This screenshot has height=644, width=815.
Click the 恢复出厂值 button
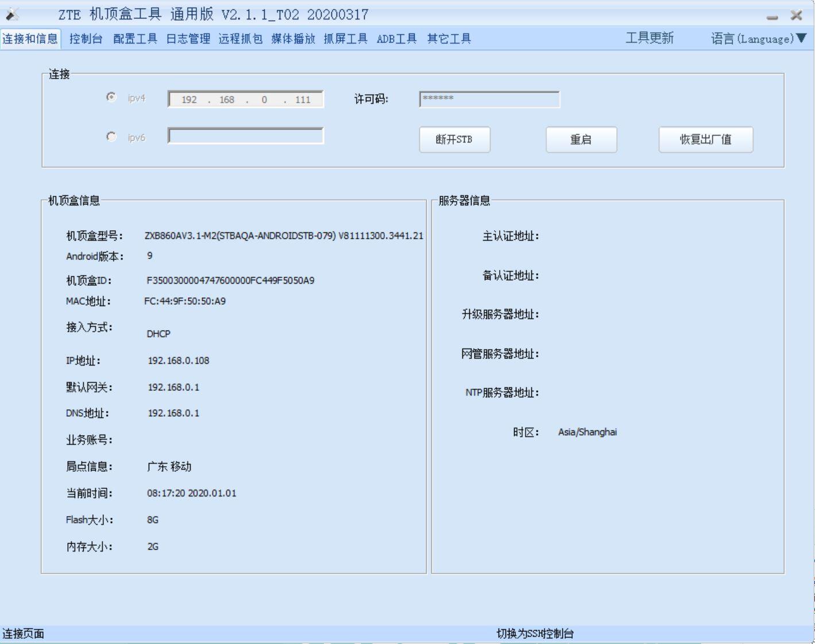click(706, 139)
